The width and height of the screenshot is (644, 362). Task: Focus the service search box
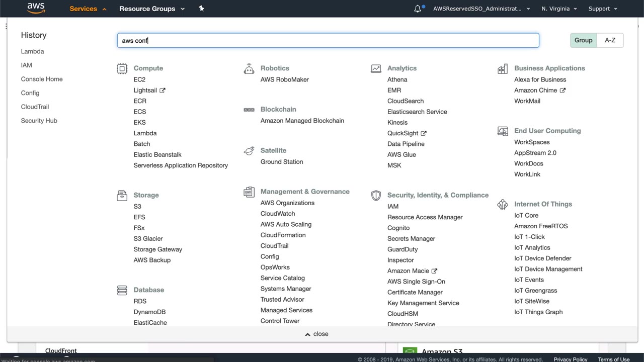point(328,40)
